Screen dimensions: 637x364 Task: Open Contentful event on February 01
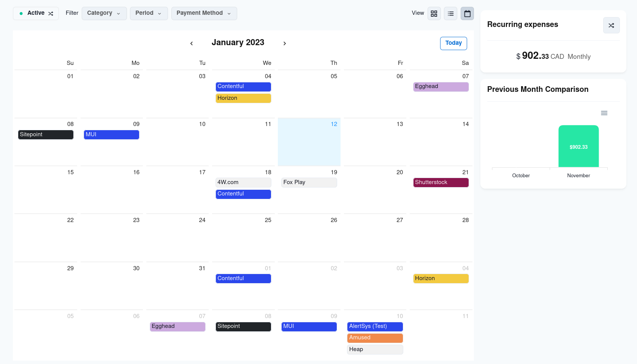pos(243,279)
